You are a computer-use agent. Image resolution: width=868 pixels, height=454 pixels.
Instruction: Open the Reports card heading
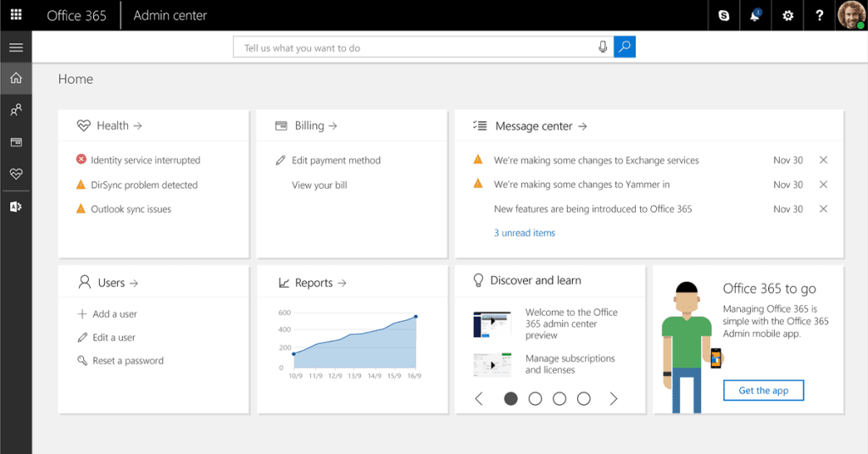coord(320,283)
